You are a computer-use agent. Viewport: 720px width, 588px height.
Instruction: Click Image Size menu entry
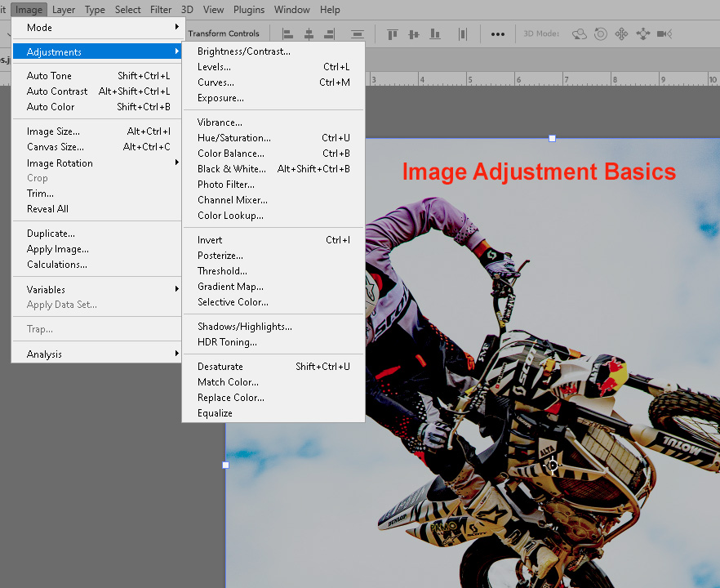[53, 131]
